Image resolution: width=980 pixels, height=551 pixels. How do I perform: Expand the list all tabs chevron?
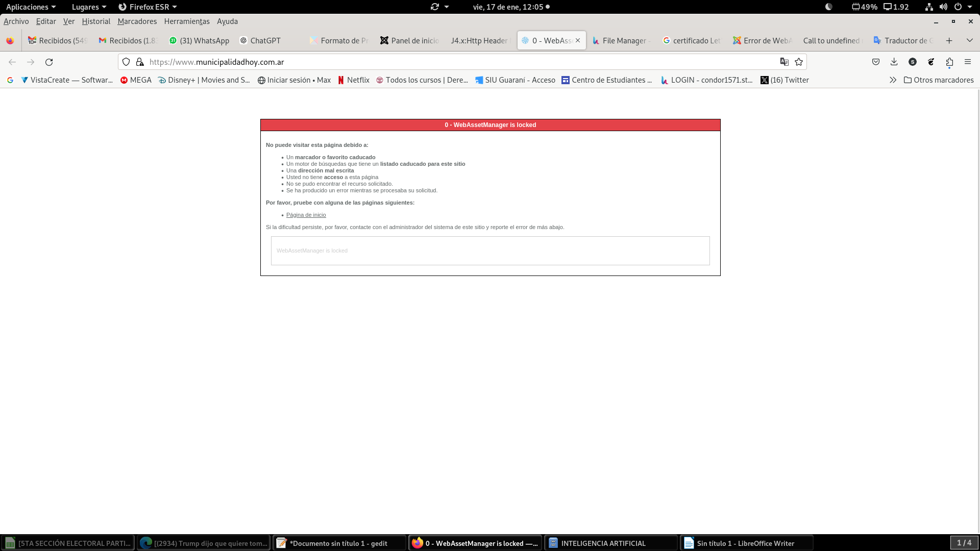970,40
